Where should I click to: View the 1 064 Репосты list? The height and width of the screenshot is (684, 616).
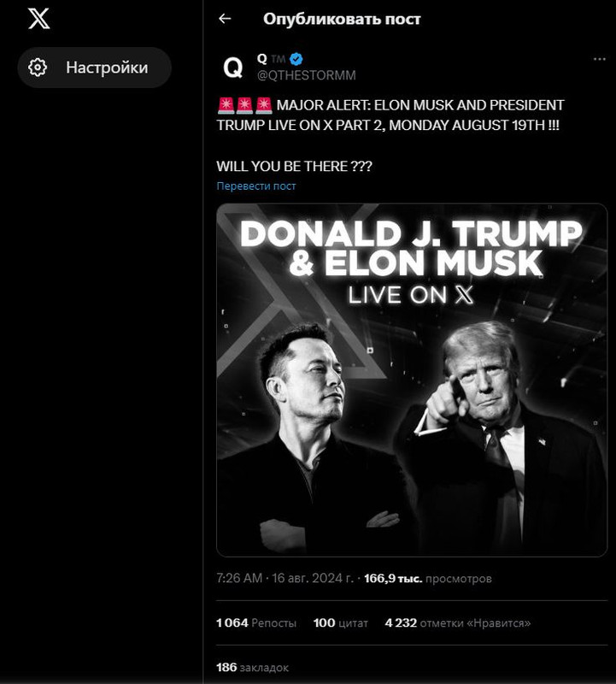click(256, 622)
